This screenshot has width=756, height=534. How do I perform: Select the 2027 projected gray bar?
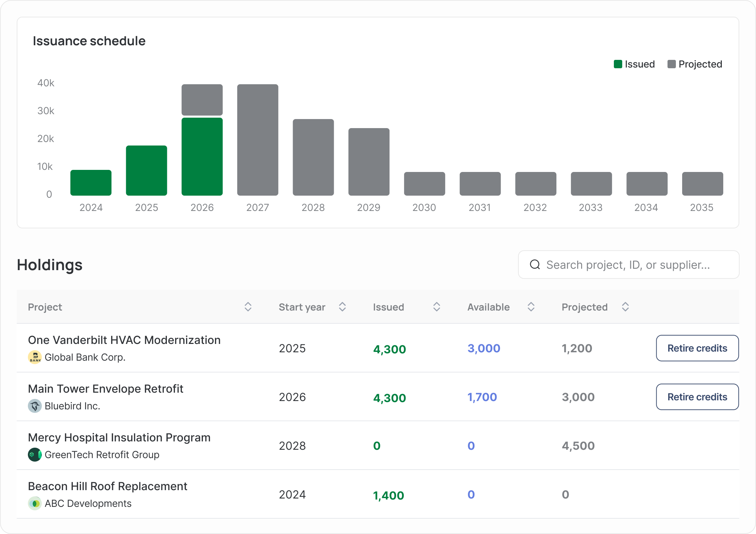258,140
